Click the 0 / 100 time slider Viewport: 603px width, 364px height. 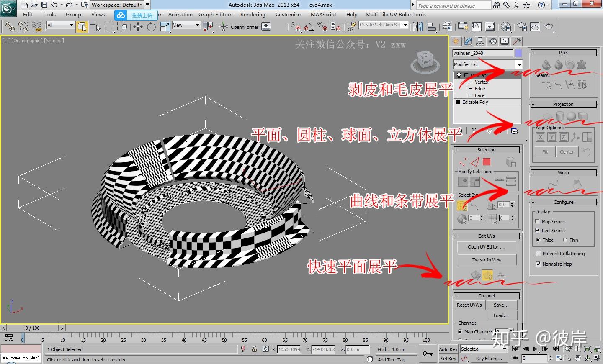33,328
